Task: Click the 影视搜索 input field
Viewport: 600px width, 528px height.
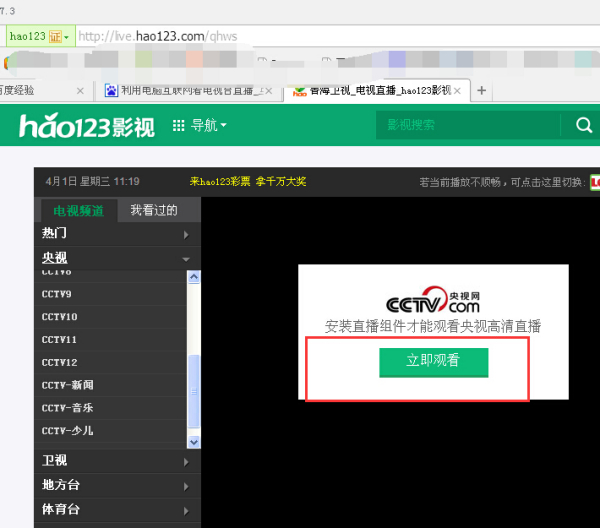Action: (x=468, y=125)
